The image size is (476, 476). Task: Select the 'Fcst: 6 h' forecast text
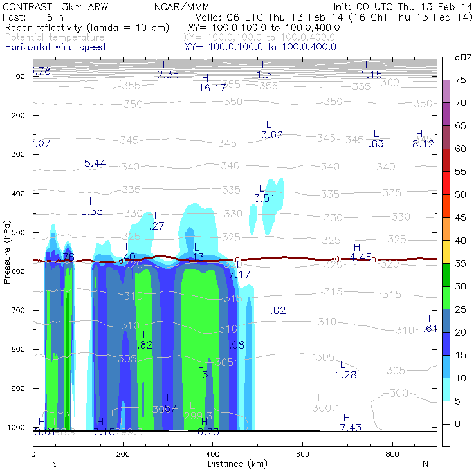[33, 17]
